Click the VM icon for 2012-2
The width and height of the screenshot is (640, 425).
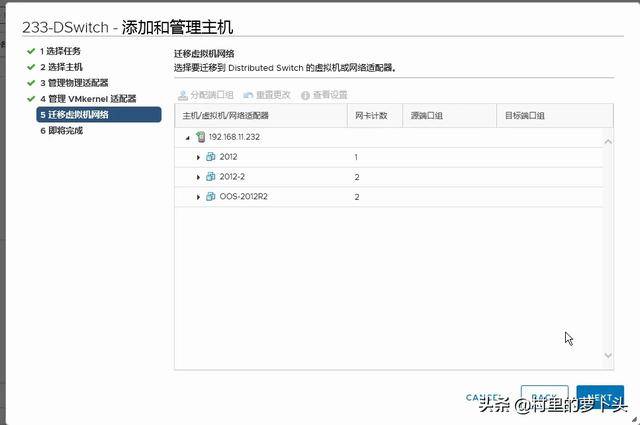[x=211, y=177]
